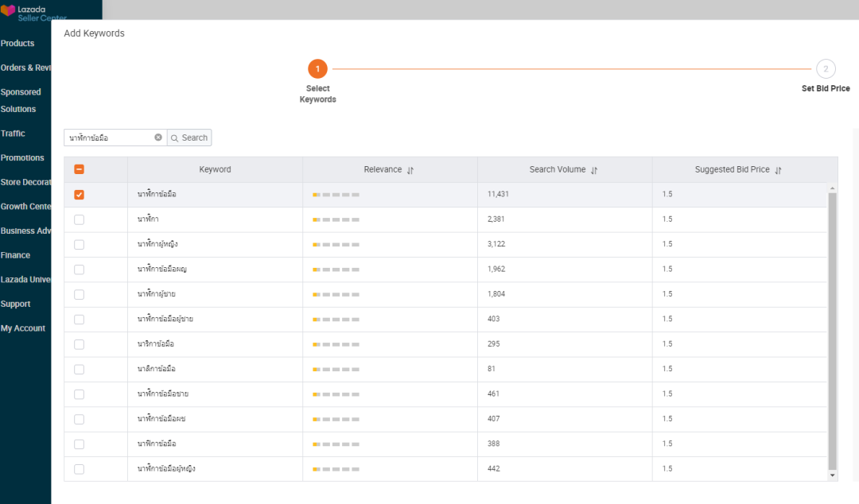
Task: Click the search volume value '3,122'
Action: pos(496,244)
